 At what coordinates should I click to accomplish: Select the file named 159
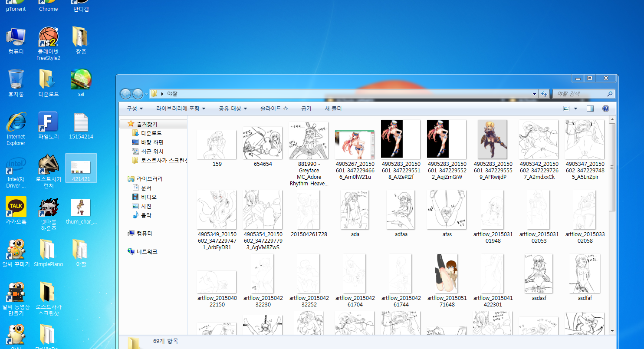pos(217,148)
